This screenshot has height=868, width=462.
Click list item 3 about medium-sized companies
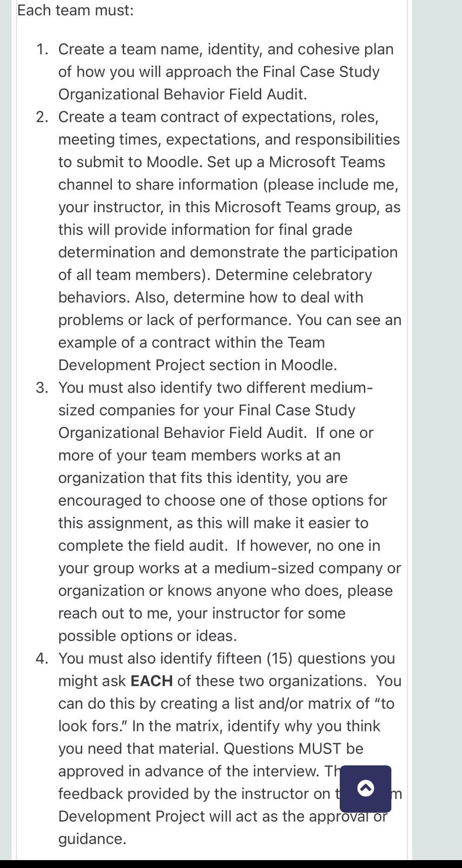click(x=228, y=511)
